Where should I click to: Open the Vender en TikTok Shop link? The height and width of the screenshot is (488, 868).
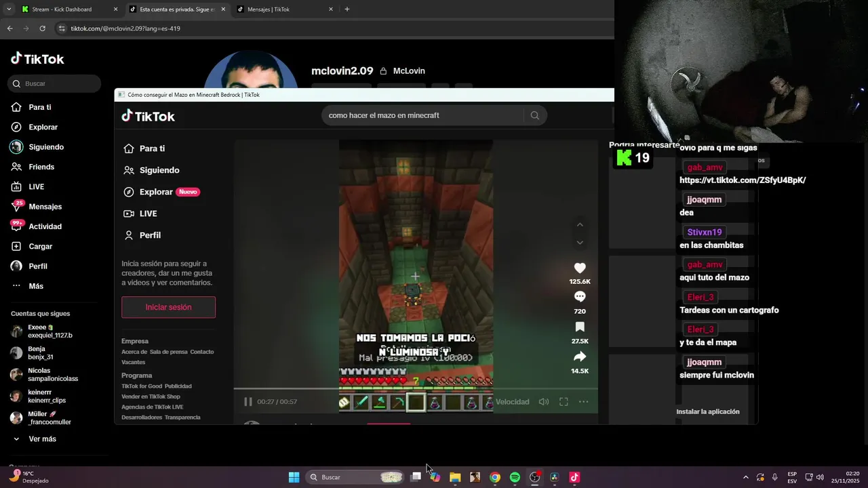pos(151,396)
